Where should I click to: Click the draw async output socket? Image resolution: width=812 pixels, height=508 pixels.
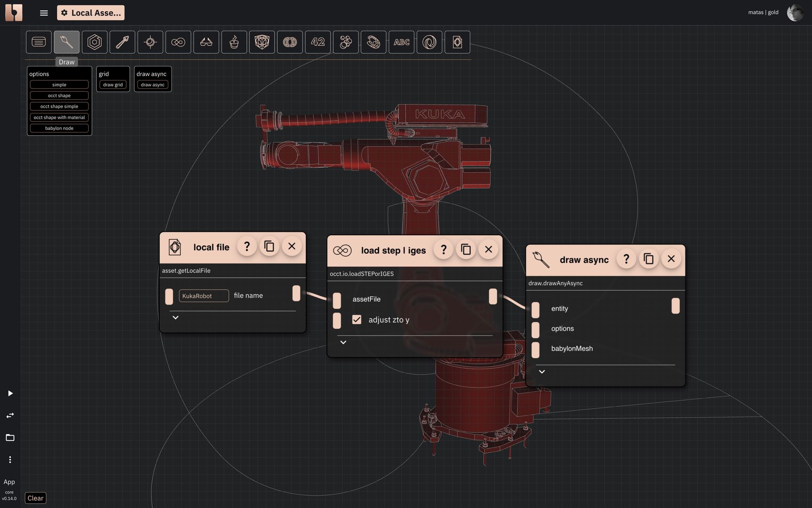pyautogui.click(x=675, y=306)
